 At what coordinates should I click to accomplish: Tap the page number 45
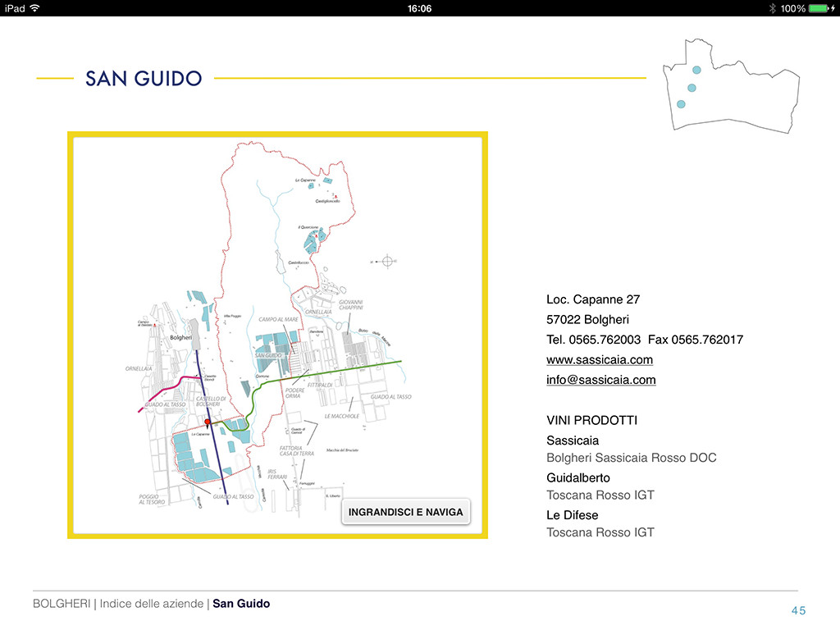pyautogui.click(x=798, y=609)
